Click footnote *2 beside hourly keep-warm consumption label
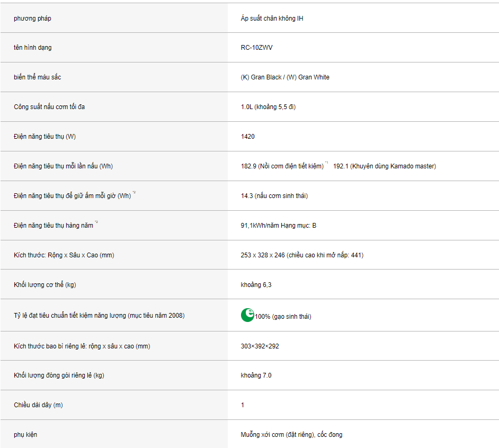The width and height of the screenshot is (499, 448). (x=134, y=193)
